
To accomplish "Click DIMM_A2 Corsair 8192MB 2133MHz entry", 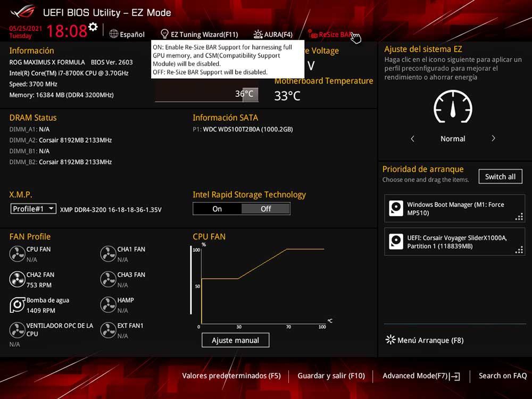I will coord(61,140).
